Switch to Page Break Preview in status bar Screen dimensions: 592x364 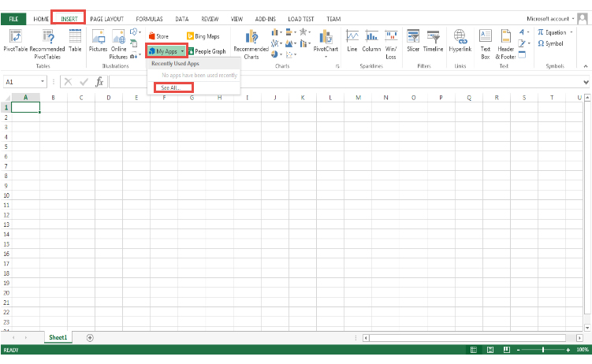[x=507, y=350]
